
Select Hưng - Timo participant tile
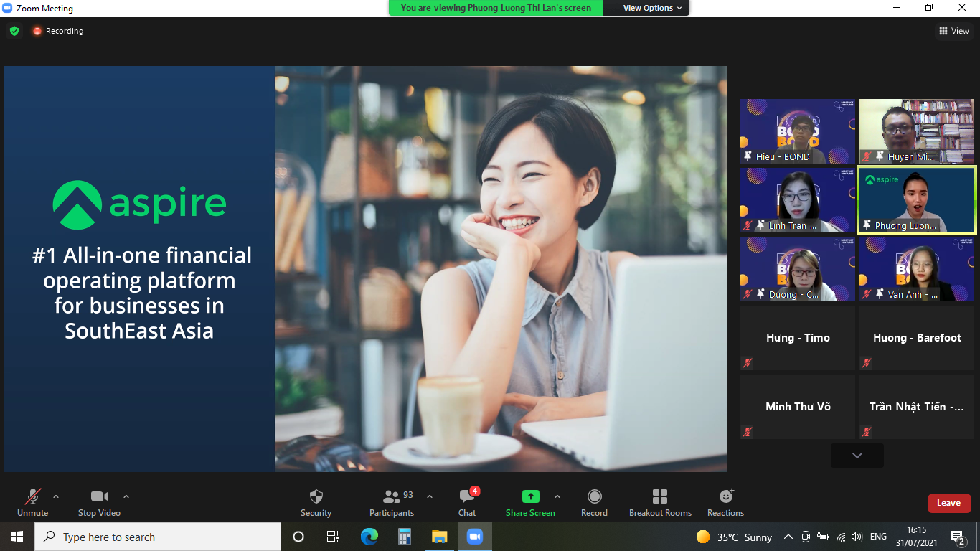coord(798,338)
